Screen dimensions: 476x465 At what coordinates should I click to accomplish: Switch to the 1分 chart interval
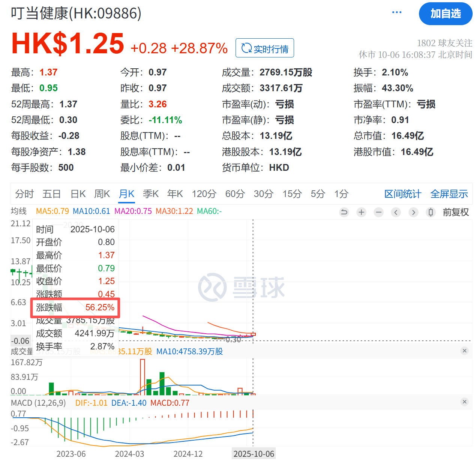tap(342, 194)
